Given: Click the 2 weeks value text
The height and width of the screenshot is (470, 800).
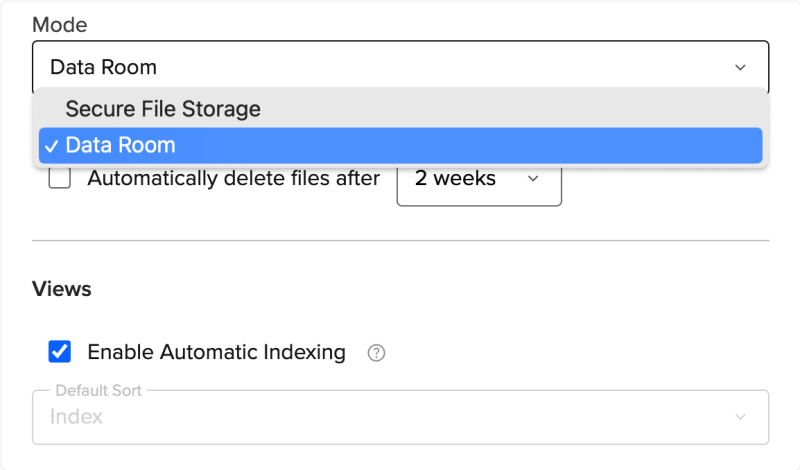Looking at the screenshot, I should point(455,179).
